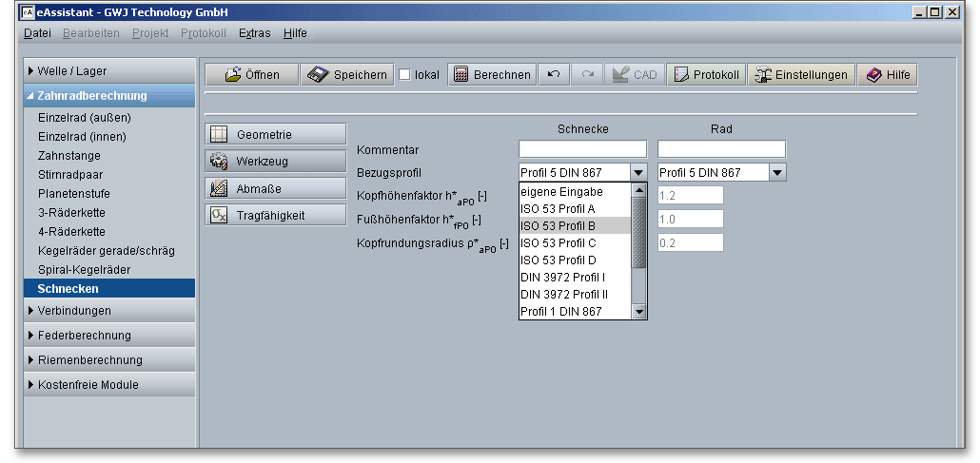Viewport: 980px width, 463px height.
Task: Open the Rad Bezugsprofil dropdown
Action: [777, 173]
